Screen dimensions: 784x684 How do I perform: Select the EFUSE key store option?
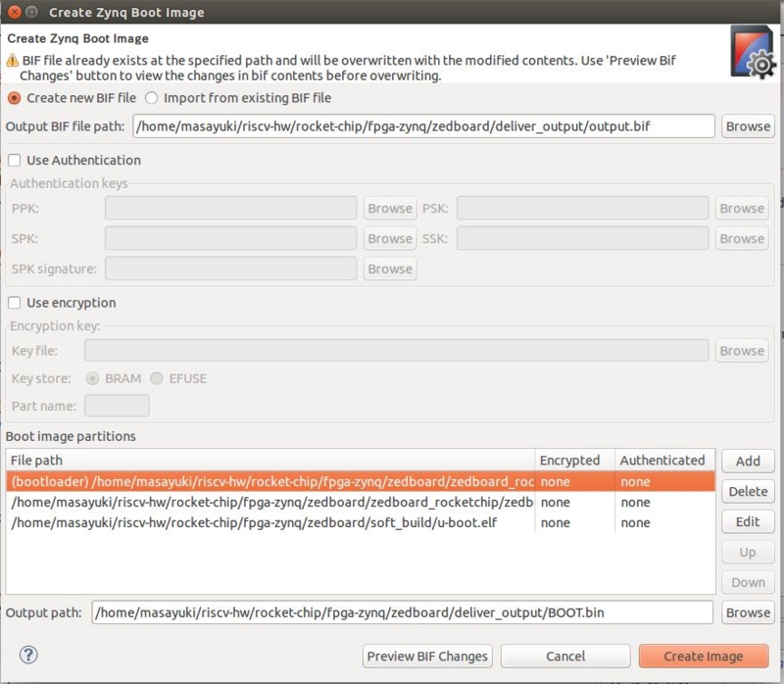(158, 378)
